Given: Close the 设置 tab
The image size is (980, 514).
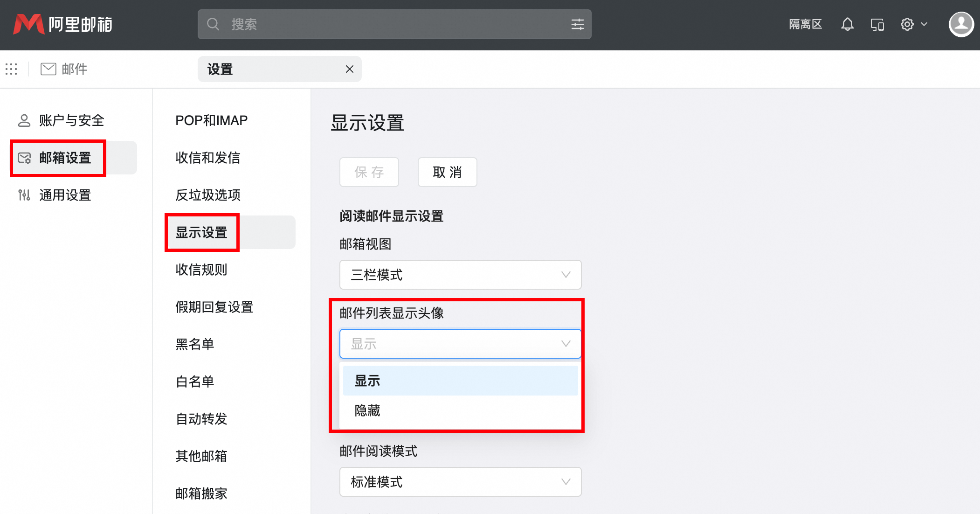Looking at the screenshot, I should coord(349,69).
